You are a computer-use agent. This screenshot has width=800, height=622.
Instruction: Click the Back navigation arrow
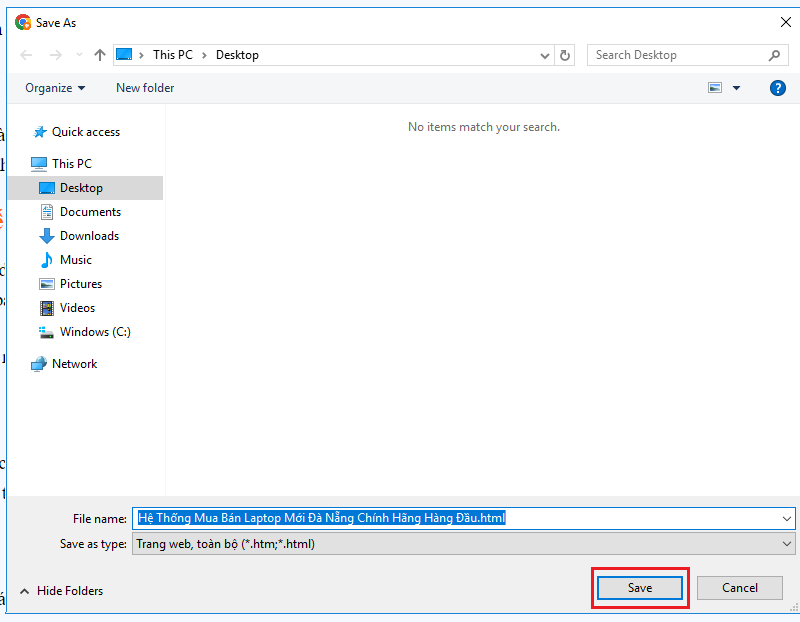coord(27,55)
